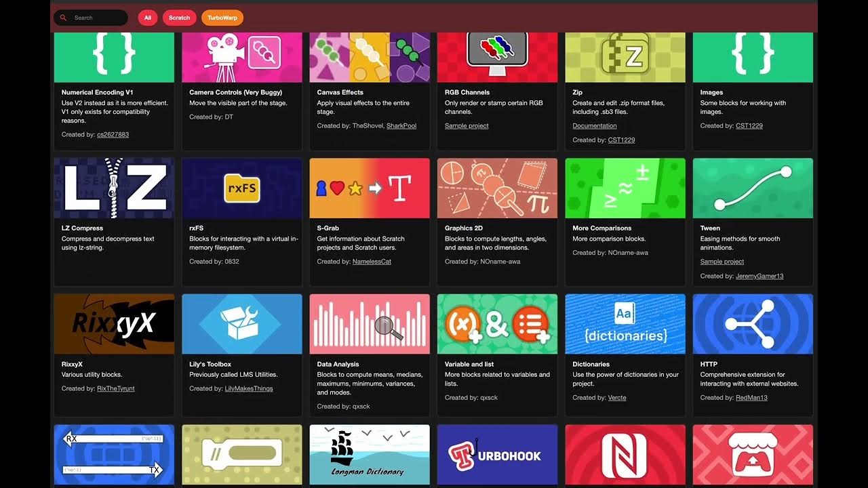
Task: Select the Dictionaries extension banner
Action: click(x=625, y=324)
